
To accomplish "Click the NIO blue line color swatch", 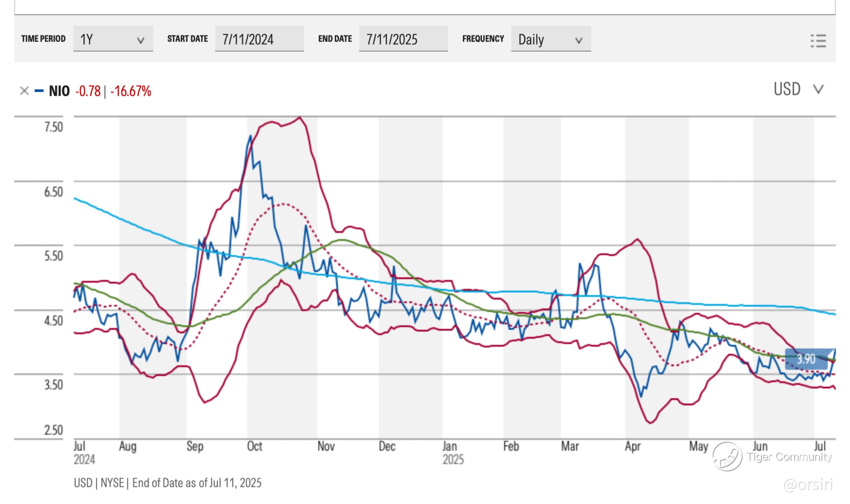I will pyautogui.click(x=39, y=91).
